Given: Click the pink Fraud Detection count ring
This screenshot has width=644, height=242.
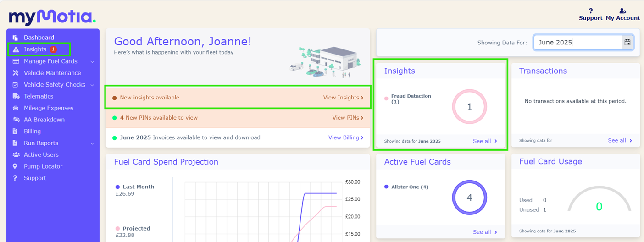Looking at the screenshot, I should point(469,107).
